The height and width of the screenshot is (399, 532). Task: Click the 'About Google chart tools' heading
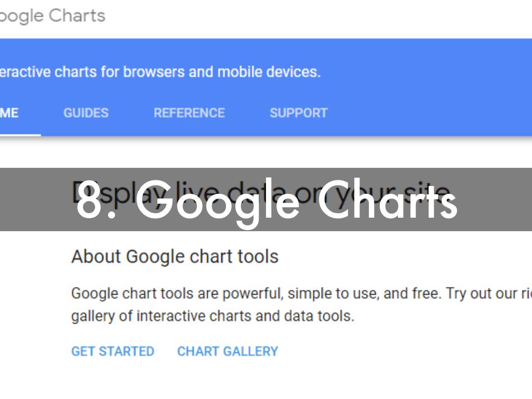pos(175,257)
